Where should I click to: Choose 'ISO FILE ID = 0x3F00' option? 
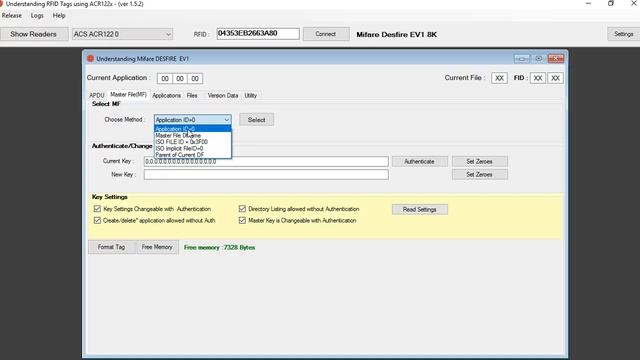tap(193, 142)
